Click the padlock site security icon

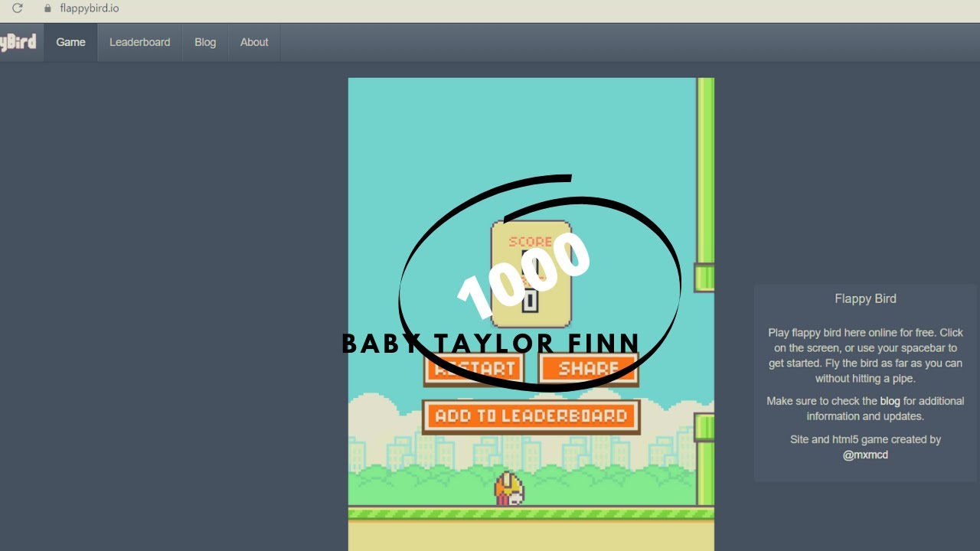click(47, 8)
